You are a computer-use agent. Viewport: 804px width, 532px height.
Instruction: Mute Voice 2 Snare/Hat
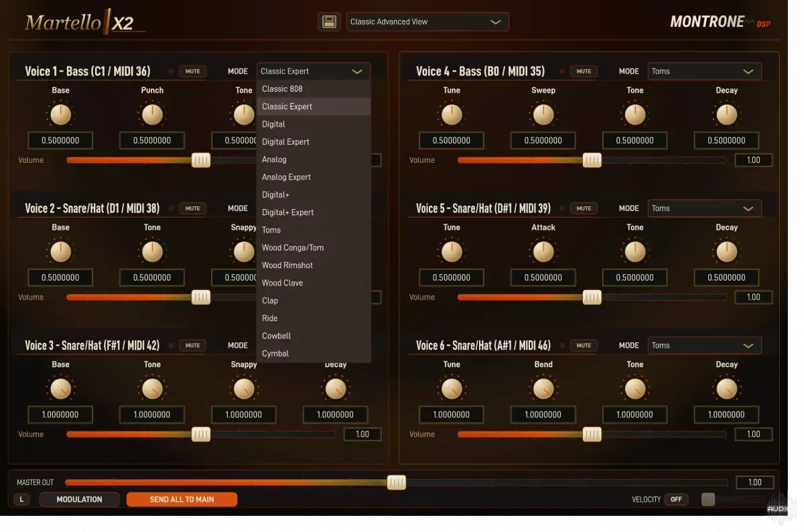192,208
